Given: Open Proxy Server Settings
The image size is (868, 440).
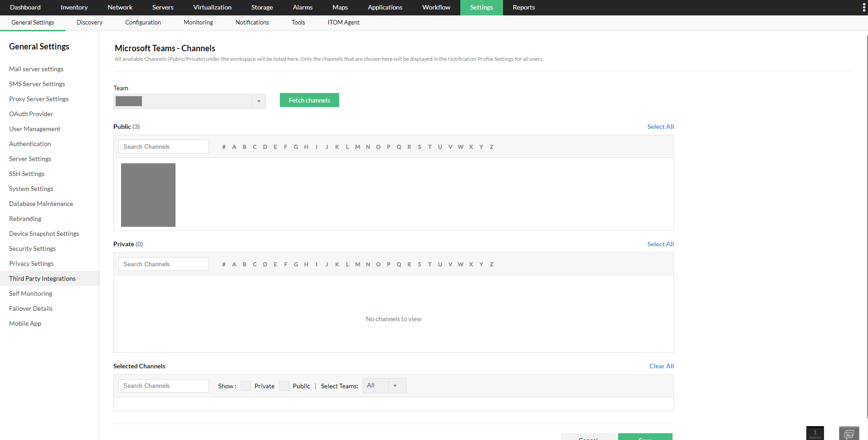Looking at the screenshot, I should (x=39, y=99).
